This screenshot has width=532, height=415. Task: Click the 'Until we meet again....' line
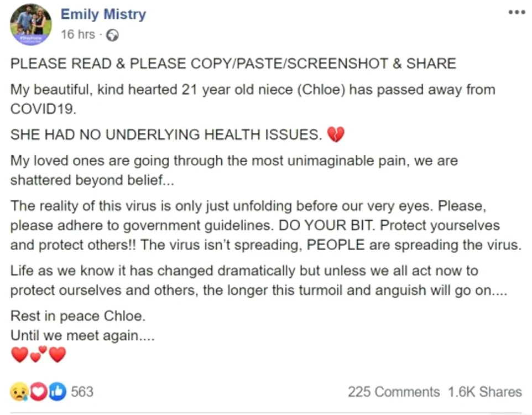(x=82, y=335)
